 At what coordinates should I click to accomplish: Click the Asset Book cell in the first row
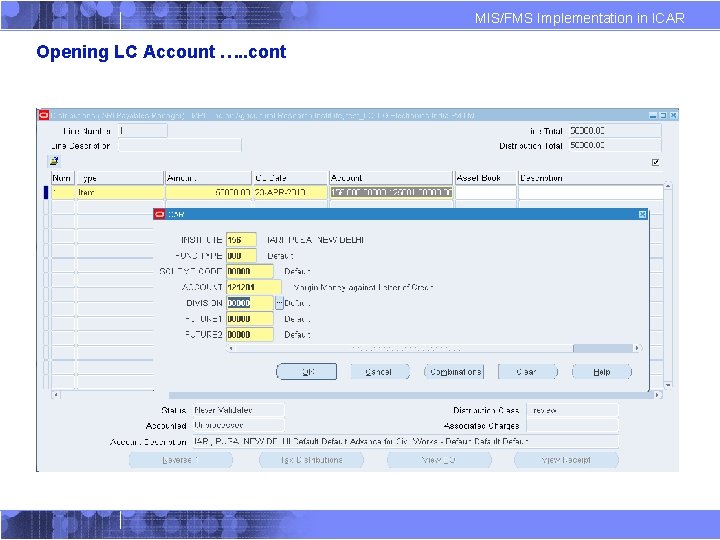tap(486, 192)
